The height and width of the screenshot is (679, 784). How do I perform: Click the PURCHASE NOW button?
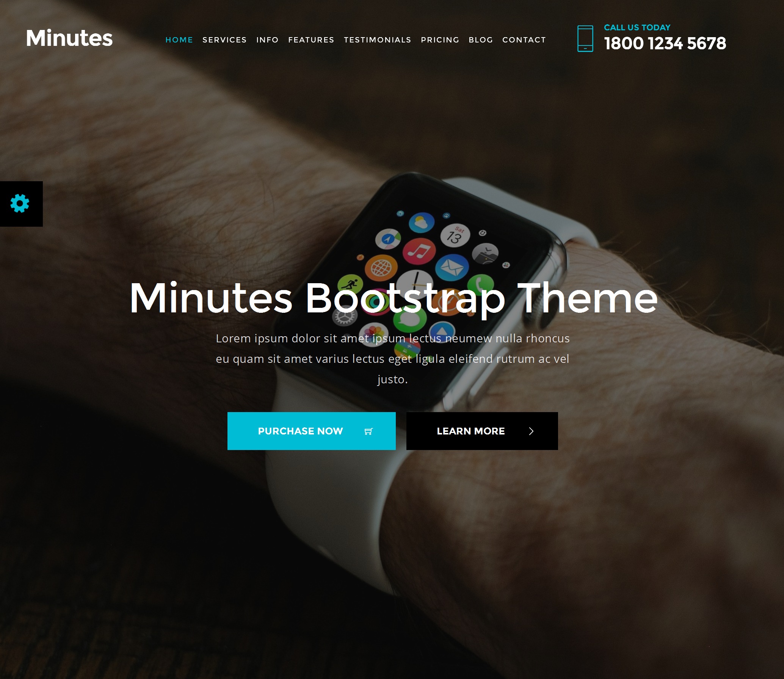coord(311,430)
